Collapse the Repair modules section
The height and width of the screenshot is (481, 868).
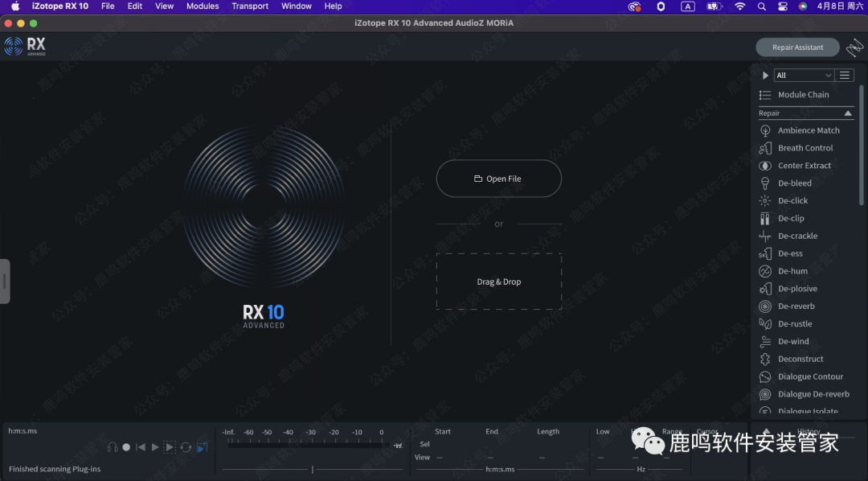(x=848, y=113)
